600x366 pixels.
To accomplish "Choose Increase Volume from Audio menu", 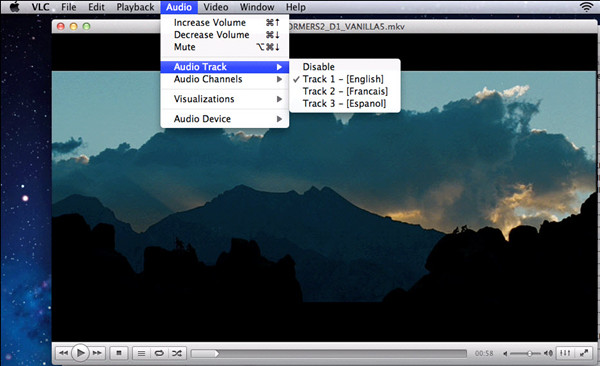I will point(225,23).
